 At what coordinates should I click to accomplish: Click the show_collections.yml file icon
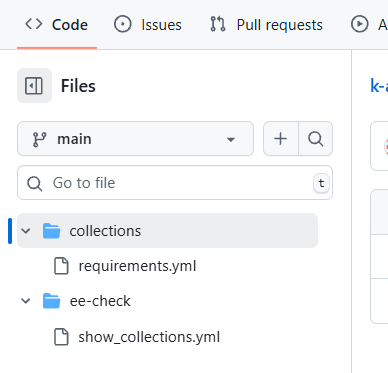tap(61, 337)
